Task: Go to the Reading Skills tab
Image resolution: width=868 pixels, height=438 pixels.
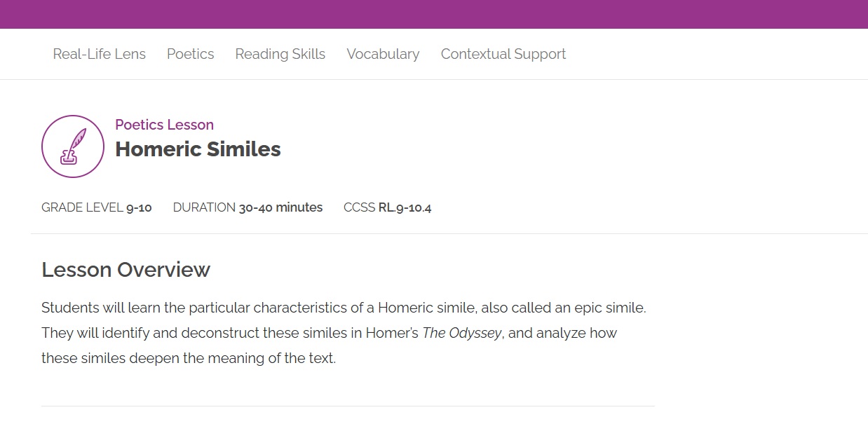Action: click(x=280, y=54)
